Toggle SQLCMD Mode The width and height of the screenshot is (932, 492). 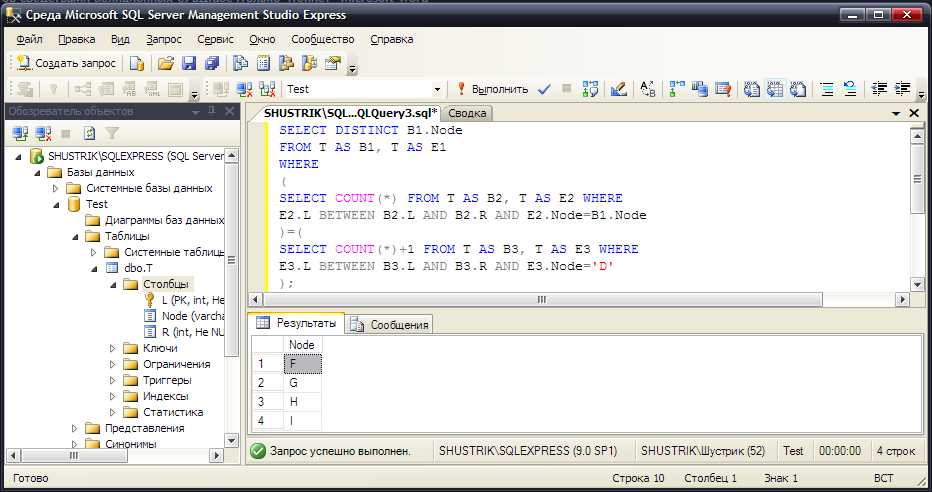pos(723,89)
